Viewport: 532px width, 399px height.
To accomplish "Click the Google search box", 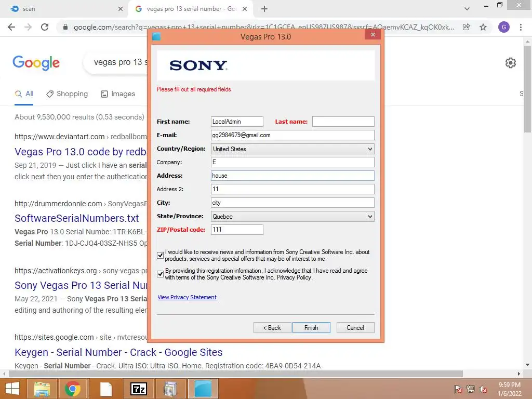I will click(115, 63).
